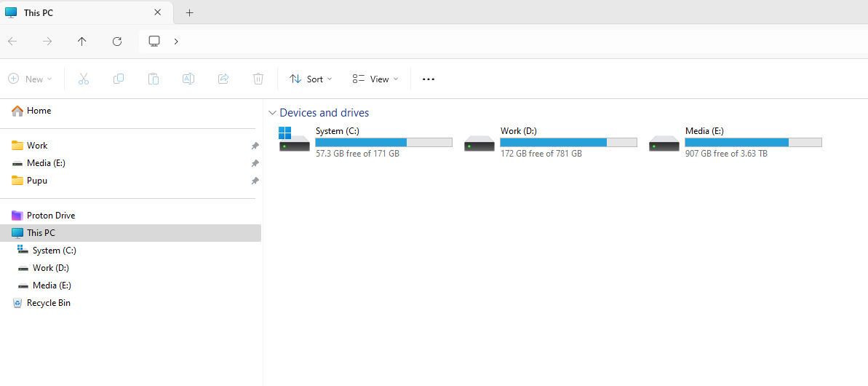Refresh the current folder view
Screen dimensions: 868x386
[117, 42]
